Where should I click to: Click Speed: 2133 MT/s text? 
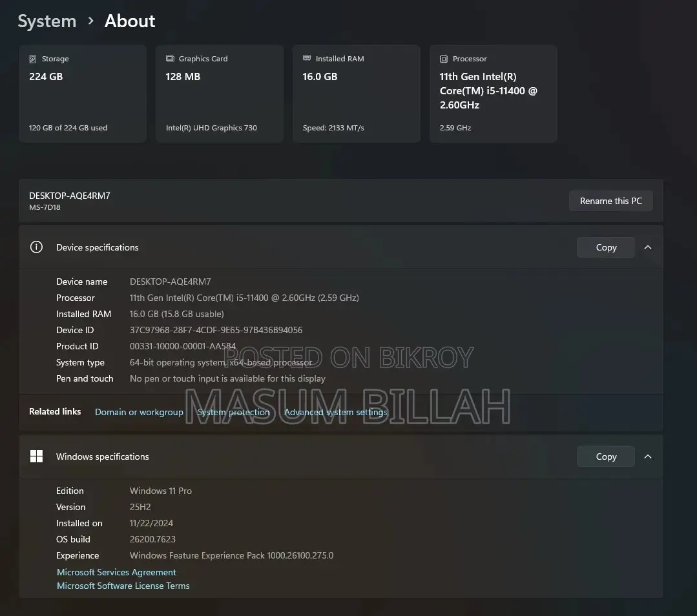click(333, 128)
